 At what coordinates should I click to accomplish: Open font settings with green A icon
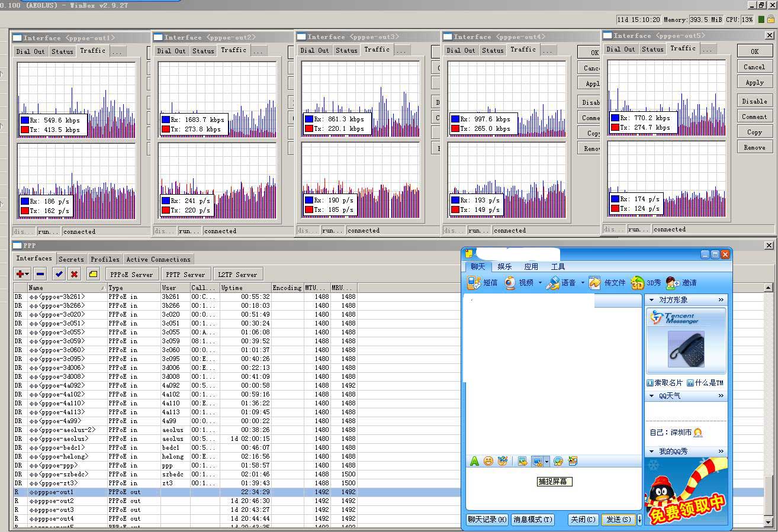474,461
